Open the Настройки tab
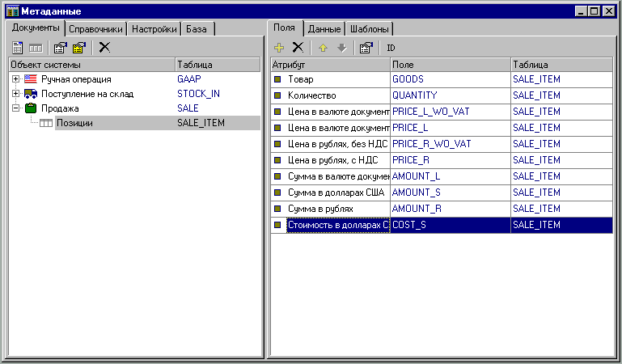Image resolution: width=622 pixels, height=364 pixels. point(154,29)
